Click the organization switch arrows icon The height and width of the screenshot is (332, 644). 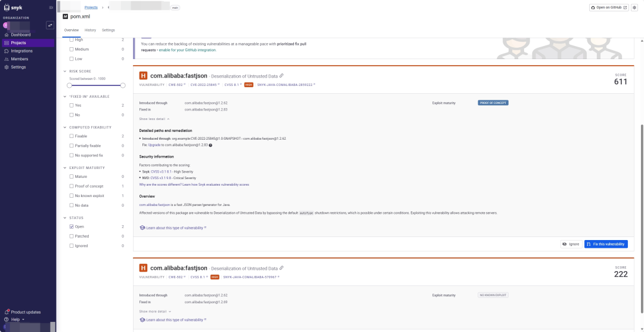50,25
